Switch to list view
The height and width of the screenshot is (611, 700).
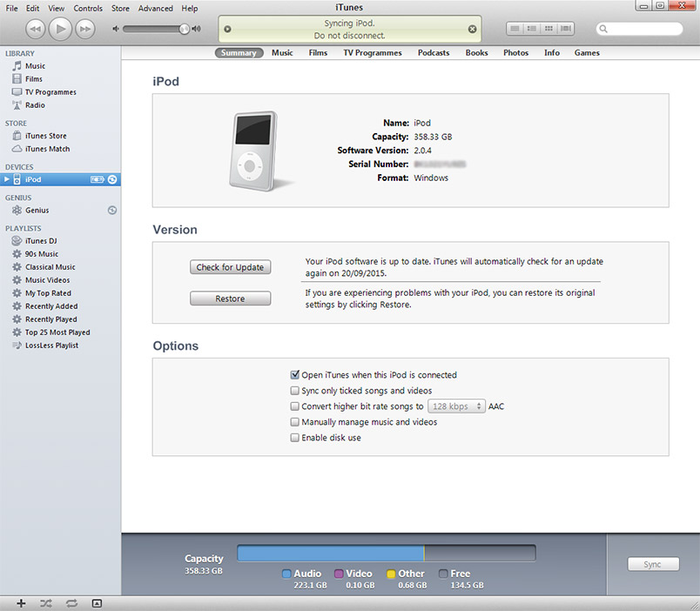tap(515, 29)
